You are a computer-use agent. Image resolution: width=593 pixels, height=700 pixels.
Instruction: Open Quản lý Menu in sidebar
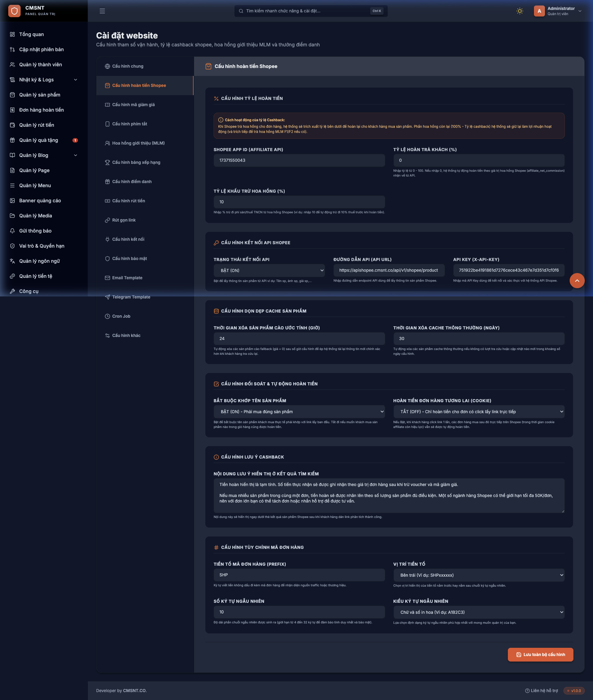click(x=44, y=185)
